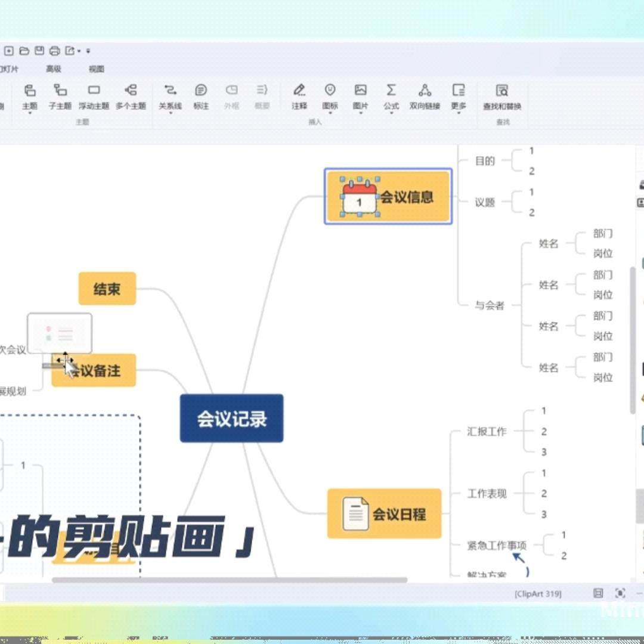Viewport: 644px width, 644px height.
Task: Select the calendar clipart in 会议信息 node
Action: (360, 197)
